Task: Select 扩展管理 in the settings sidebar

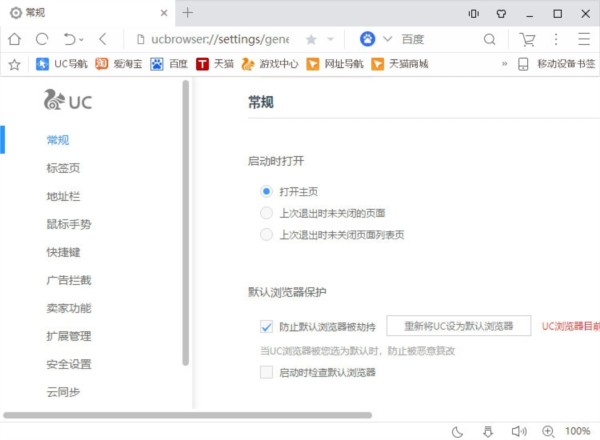Action: [x=69, y=336]
